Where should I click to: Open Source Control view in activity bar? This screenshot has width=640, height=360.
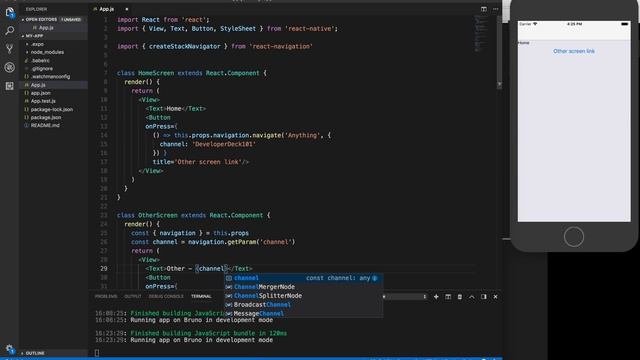point(9,49)
